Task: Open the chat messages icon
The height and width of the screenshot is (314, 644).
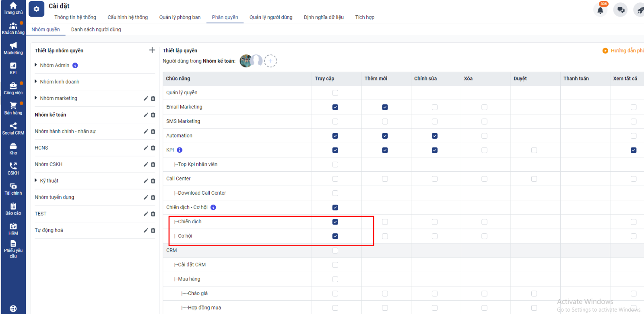Action: point(620,10)
